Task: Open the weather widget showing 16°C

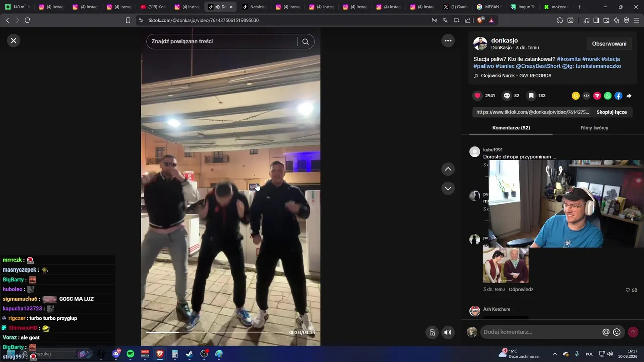Action: coord(521,353)
